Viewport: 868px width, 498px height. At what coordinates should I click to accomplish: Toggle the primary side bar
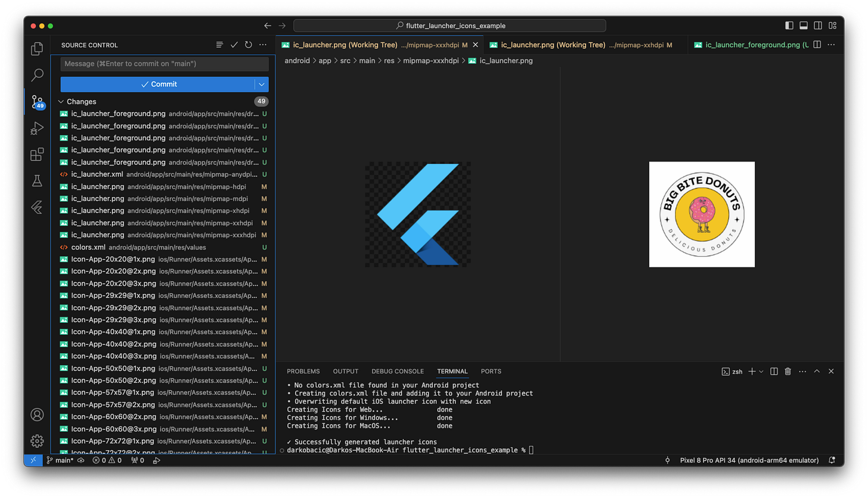tap(789, 26)
